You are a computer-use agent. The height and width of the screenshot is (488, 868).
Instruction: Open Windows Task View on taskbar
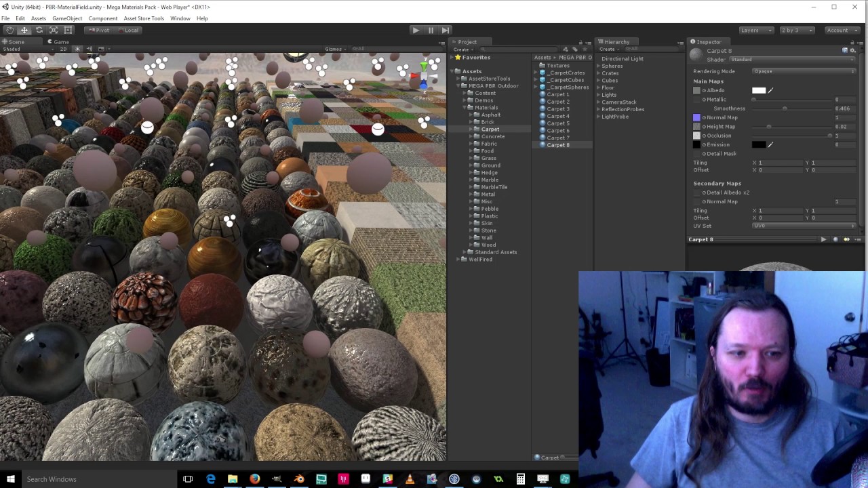[188, 479]
